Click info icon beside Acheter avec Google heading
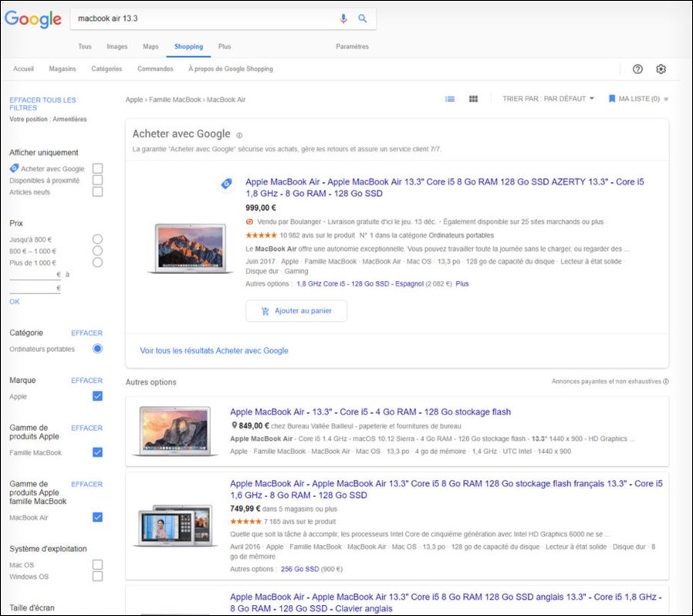 pos(239,135)
